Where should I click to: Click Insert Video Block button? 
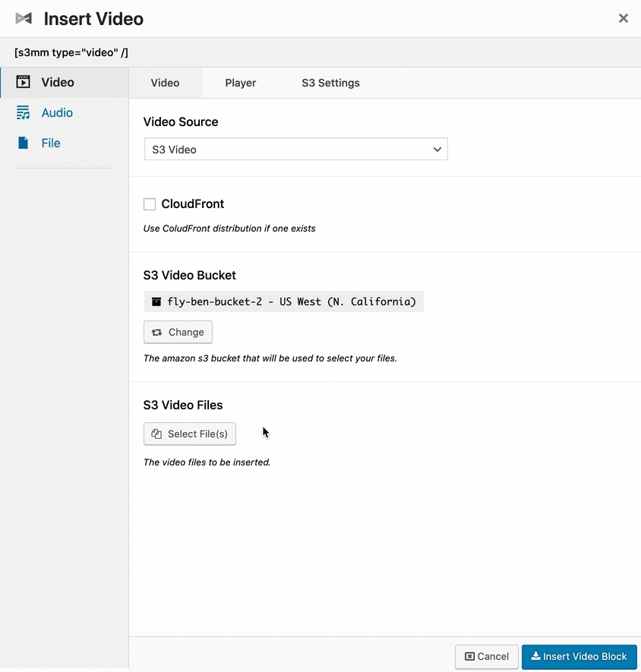click(x=579, y=657)
